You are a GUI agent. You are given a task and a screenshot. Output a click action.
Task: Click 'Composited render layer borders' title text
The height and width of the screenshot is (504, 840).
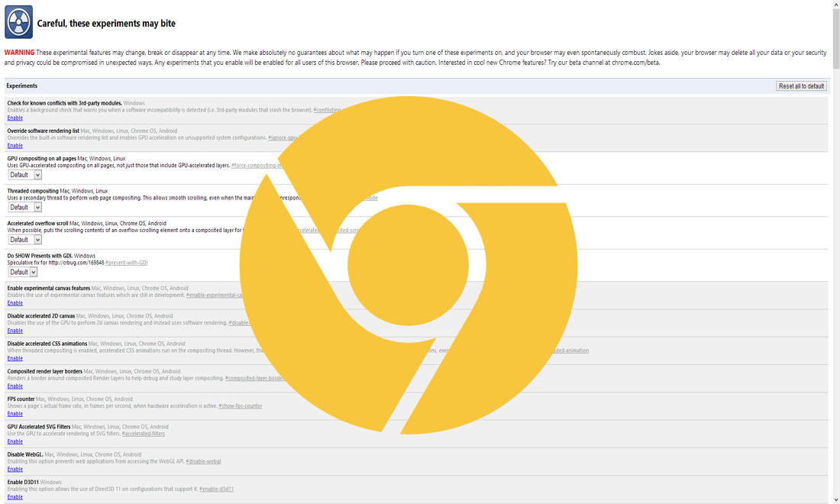pyautogui.click(x=44, y=371)
